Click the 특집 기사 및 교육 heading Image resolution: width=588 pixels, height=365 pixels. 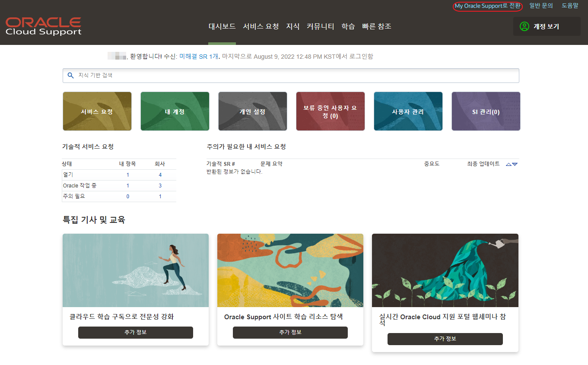click(94, 220)
